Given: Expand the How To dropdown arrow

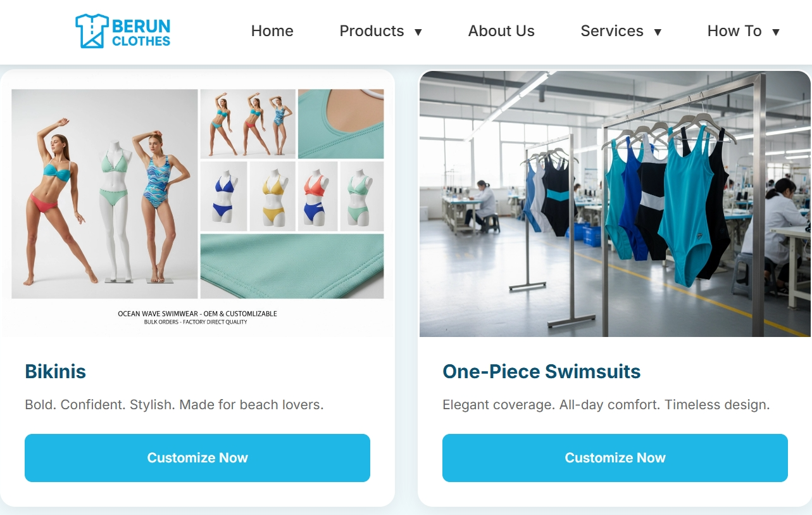Looking at the screenshot, I should click(776, 32).
